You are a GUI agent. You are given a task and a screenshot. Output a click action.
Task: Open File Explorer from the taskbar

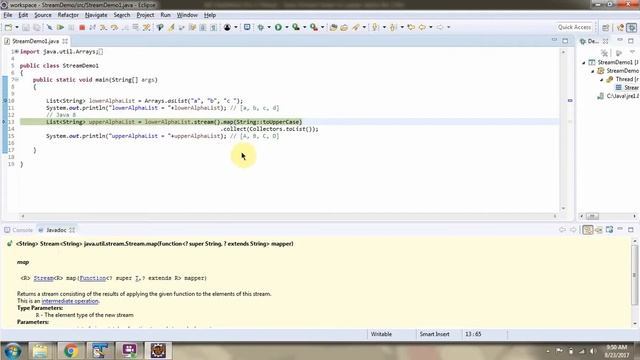[40, 351]
